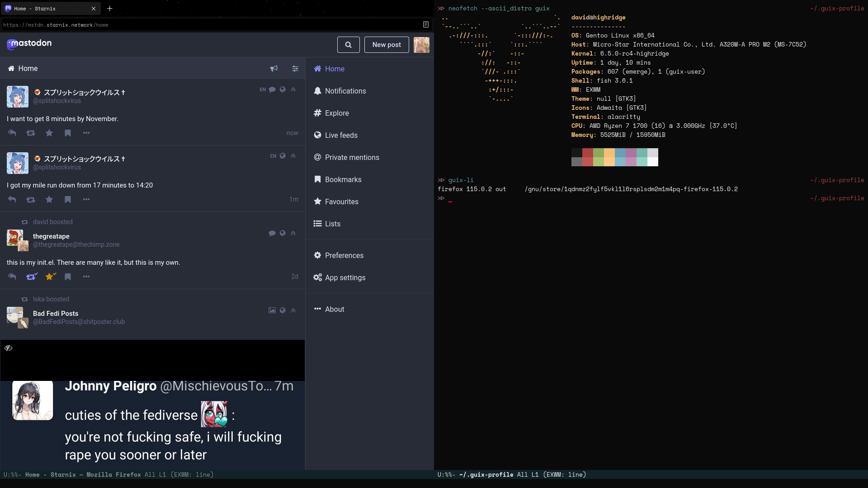Collapse thegreatape post with chevron
The height and width of the screenshot is (488, 868).
click(293, 233)
